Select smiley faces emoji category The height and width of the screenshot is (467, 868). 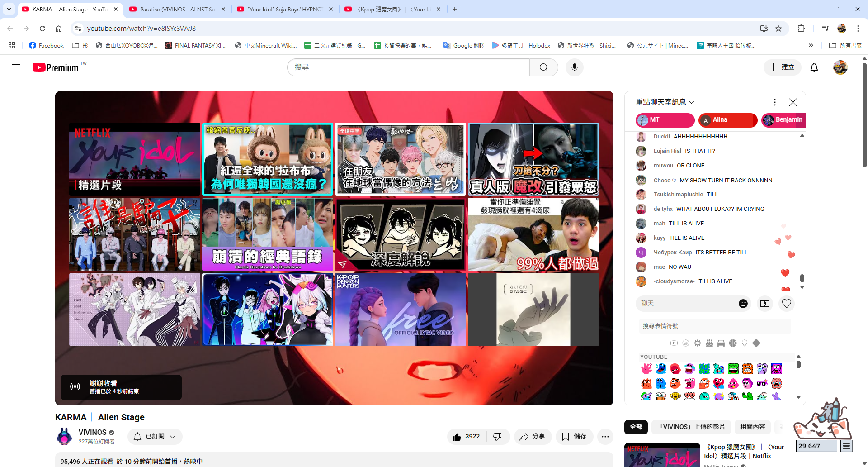point(686,343)
